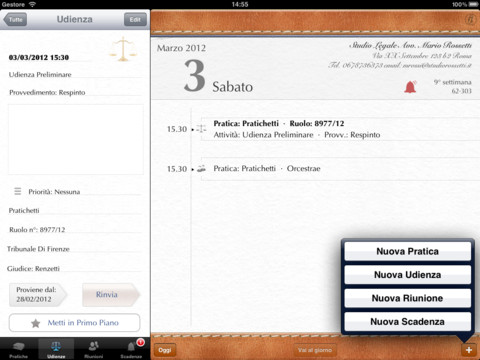Tap the golden scales of justice icon
The height and width of the screenshot is (360, 480).
coord(123,49)
